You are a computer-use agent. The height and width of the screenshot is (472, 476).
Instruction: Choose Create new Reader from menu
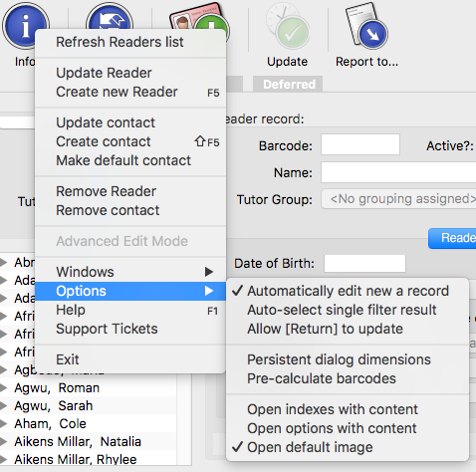[x=130, y=92]
